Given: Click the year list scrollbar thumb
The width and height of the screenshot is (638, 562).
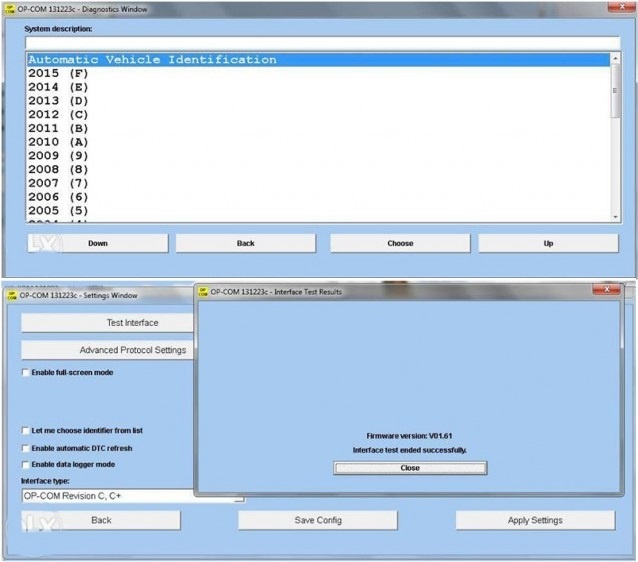Looking at the screenshot, I should (x=615, y=91).
